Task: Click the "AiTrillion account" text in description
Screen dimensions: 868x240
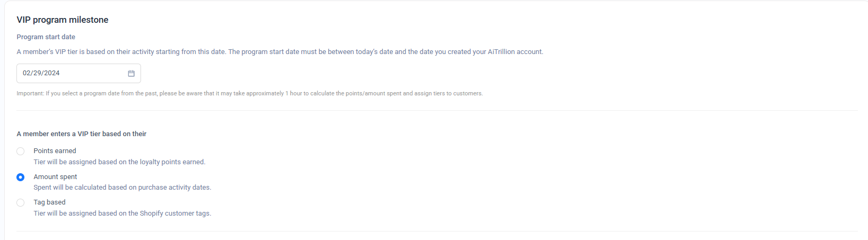Action: pos(515,52)
